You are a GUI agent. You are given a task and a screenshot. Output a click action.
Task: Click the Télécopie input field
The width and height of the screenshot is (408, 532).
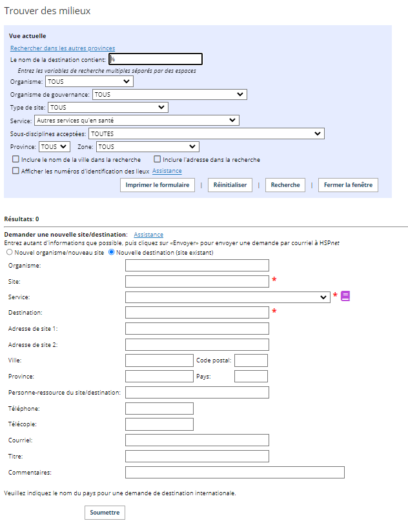click(159, 424)
